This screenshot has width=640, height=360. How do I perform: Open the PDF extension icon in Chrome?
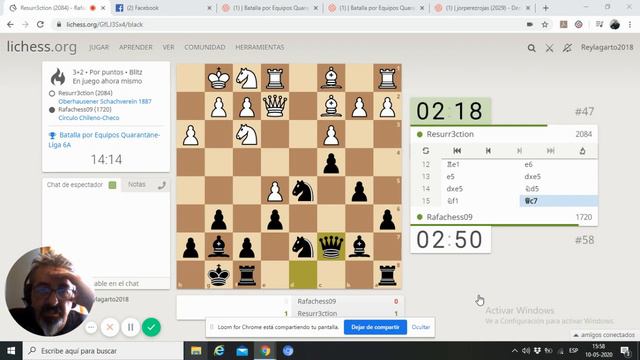coord(563,24)
